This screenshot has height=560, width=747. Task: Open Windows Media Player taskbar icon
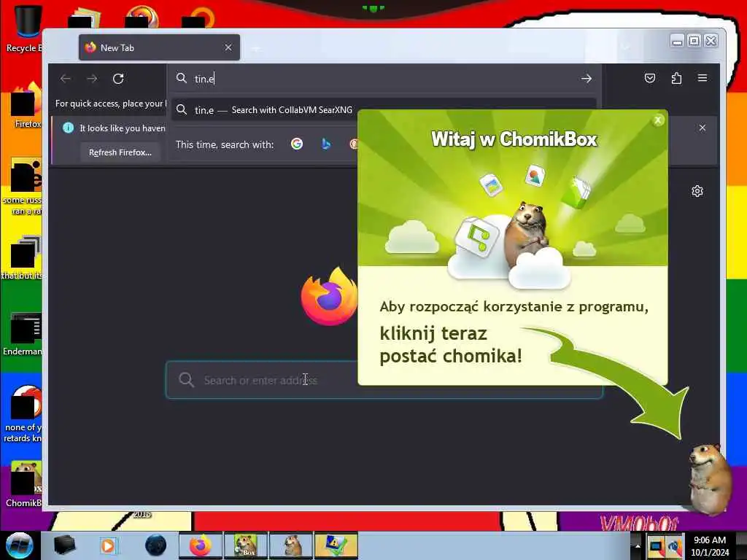click(108, 545)
